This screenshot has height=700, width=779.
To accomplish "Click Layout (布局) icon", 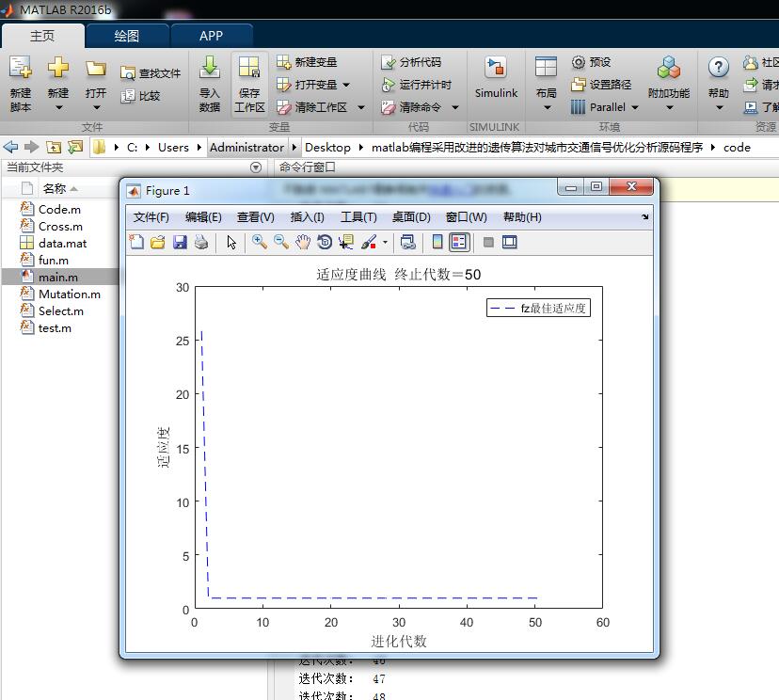I will tap(546, 68).
